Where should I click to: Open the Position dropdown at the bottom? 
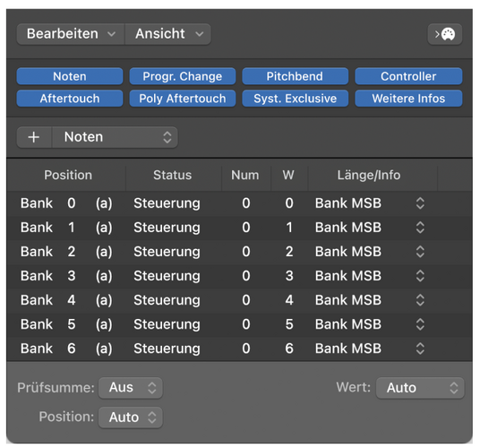[131, 417]
